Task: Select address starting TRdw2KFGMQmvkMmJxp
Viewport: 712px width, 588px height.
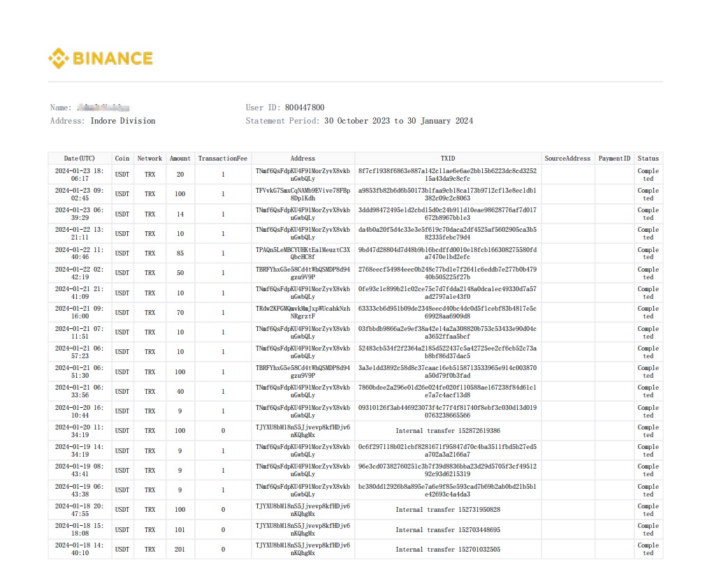Action: pos(303,312)
